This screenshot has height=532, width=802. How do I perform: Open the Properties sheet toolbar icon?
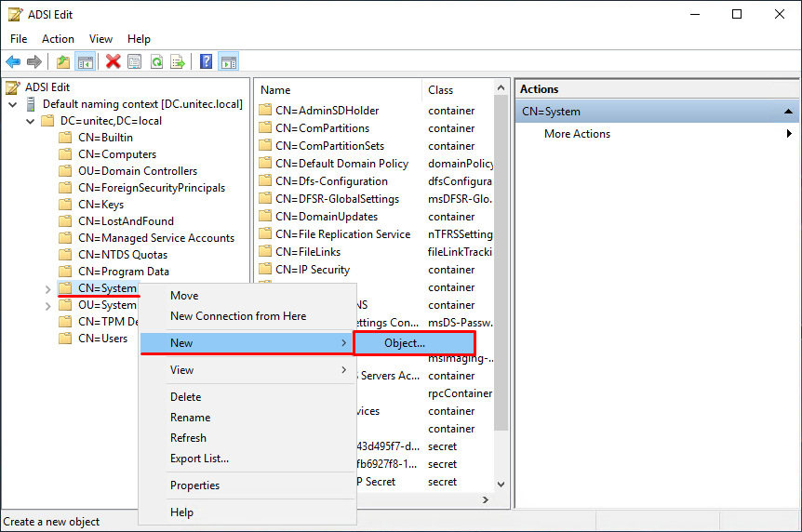point(135,62)
